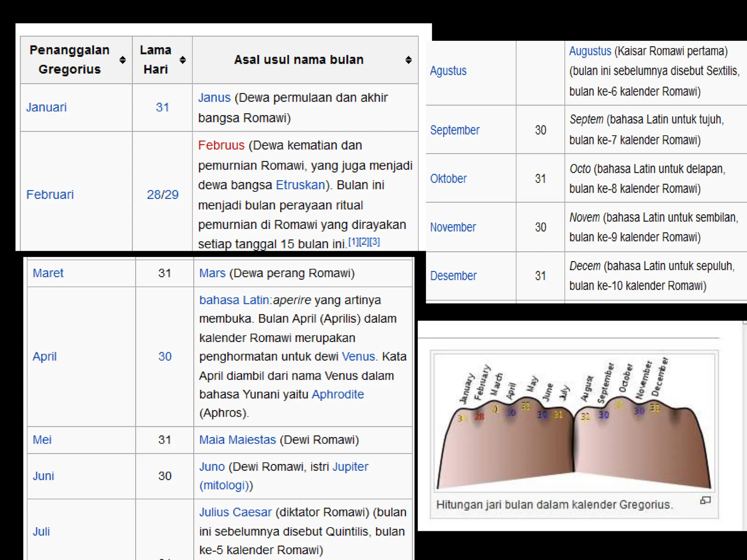Sort by Penanggalan Gregorius column arrows
747x560 pixels.
coord(123,60)
